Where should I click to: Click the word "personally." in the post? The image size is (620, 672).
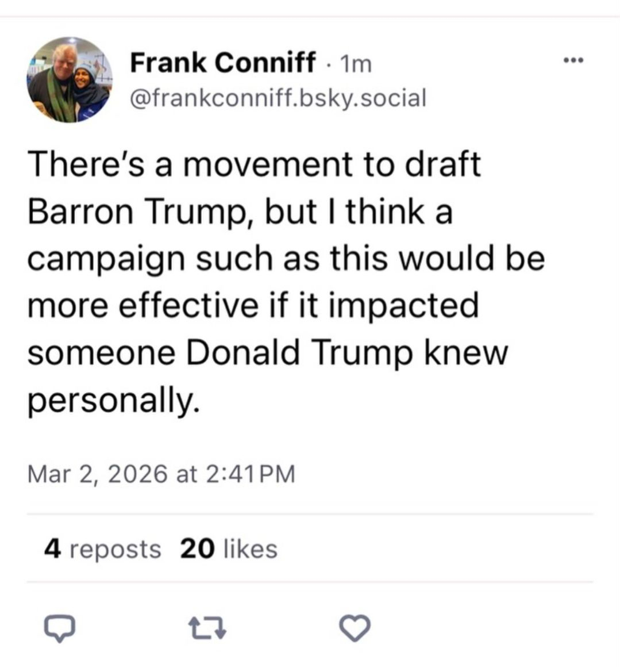(114, 400)
